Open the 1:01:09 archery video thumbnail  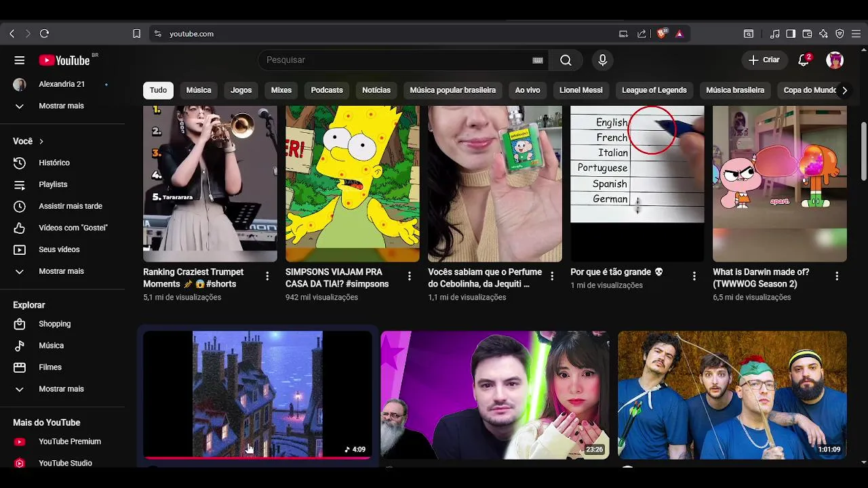click(x=732, y=395)
